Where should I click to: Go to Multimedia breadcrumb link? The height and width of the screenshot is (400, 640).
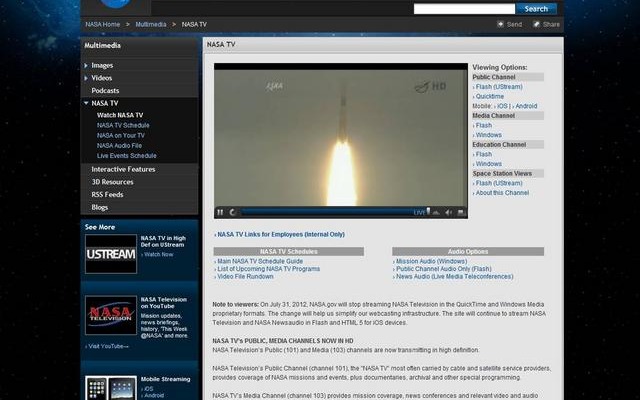point(151,24)
